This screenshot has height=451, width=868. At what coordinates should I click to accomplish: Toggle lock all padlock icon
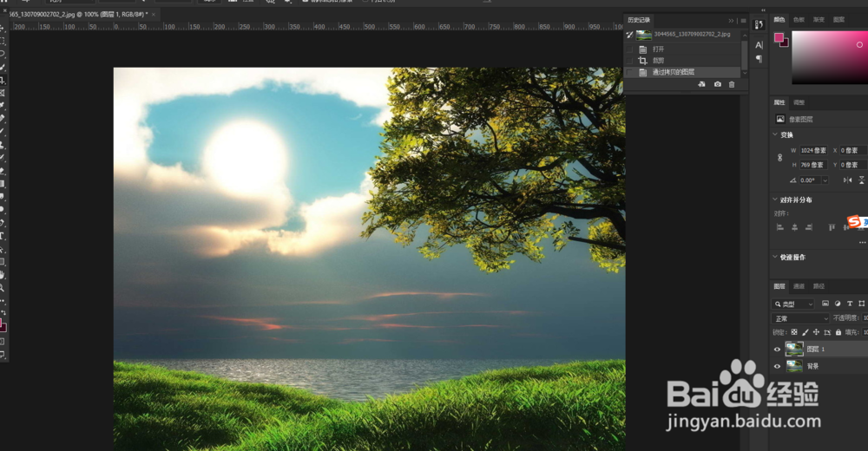click(x=838, y=332)
